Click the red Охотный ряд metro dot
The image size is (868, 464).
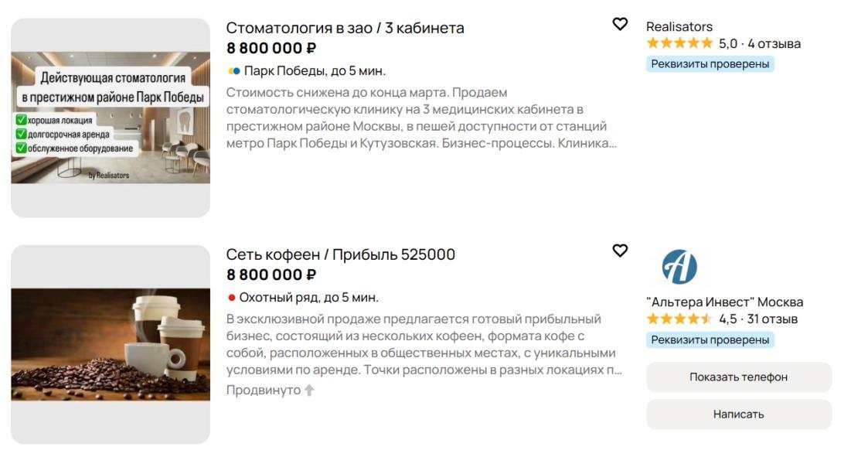pyautogui.click(x=231, y=298)
